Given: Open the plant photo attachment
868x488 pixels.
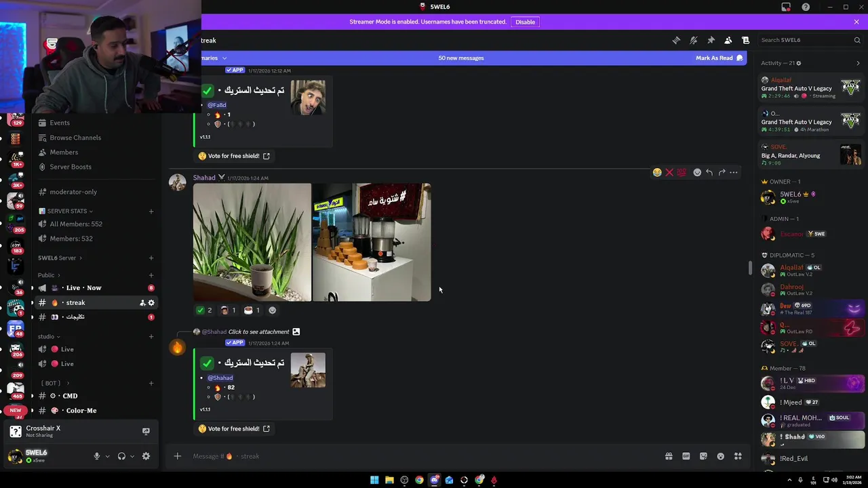Looking at the screenshot, I should (x=252, y=242).
